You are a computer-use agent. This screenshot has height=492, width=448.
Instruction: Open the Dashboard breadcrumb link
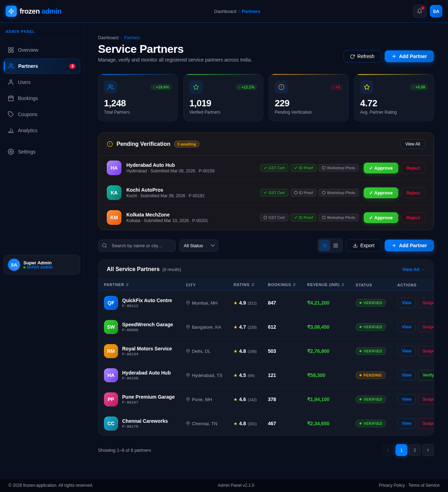point(108,38)
